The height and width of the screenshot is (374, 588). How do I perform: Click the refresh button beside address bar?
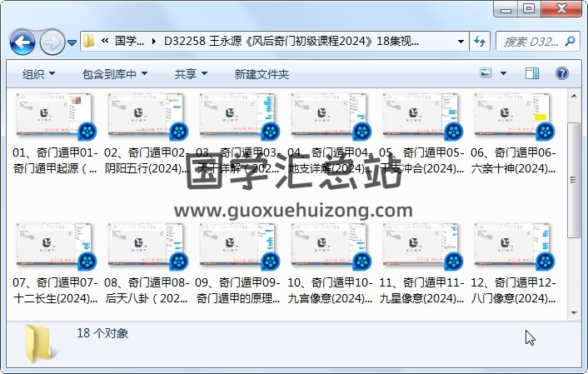click(x=481, y=41)
